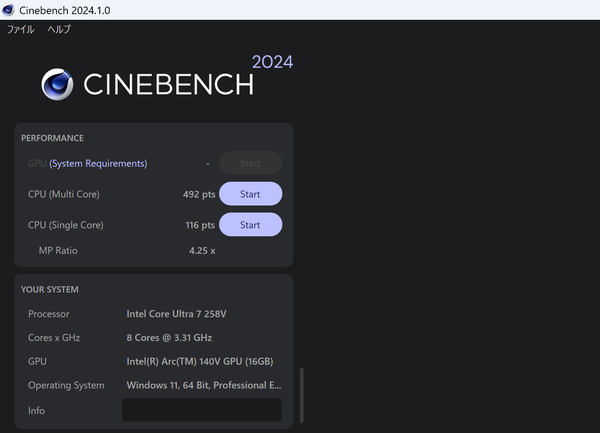
Task: Click the disabled GPU Start button
Action: coord(251,163)
